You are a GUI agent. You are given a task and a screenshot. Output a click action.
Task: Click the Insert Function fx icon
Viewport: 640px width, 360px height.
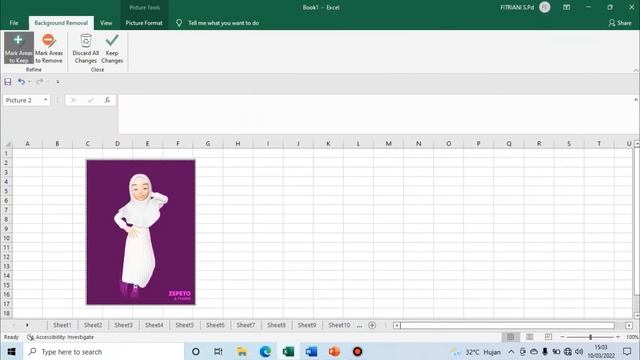pos(107,100)
